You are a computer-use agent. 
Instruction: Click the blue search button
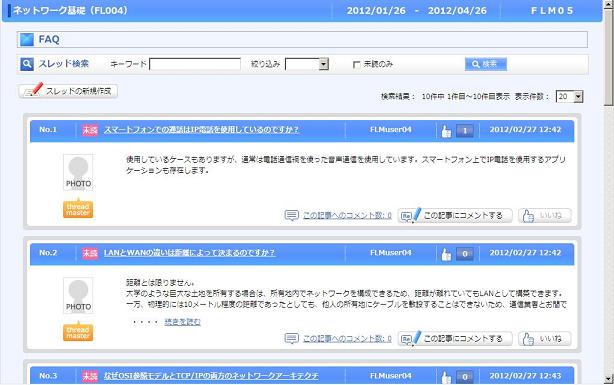coord(486,64)
